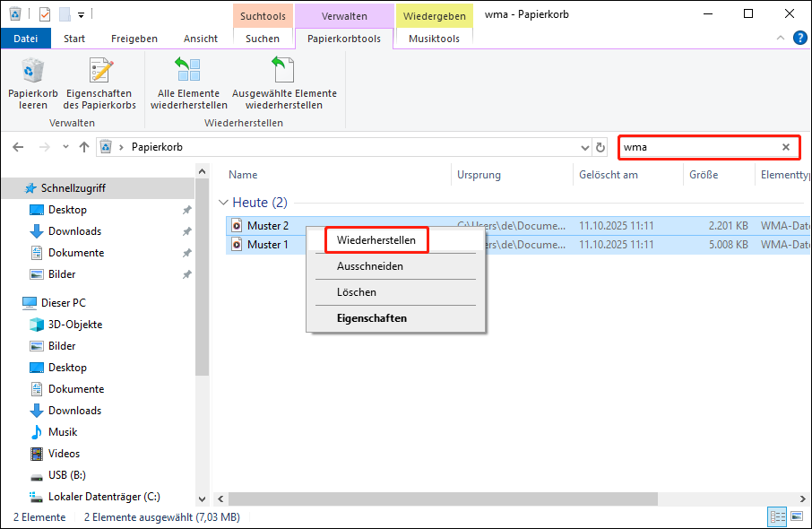Click quick access new folder icon

65,14
